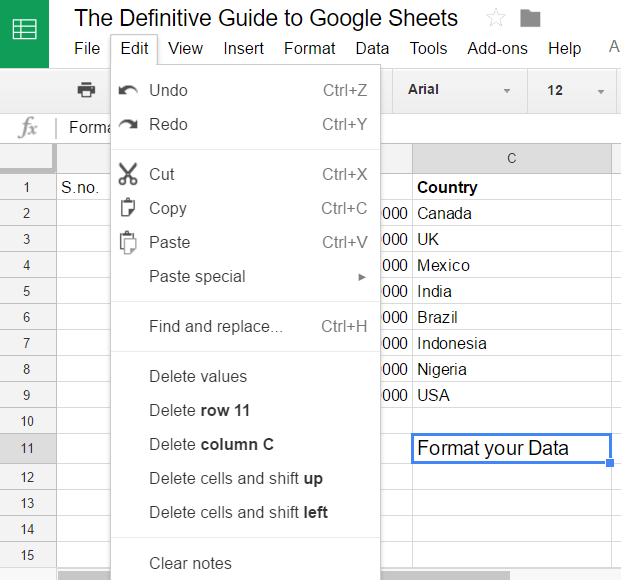Close the open Edit menu tab
621x580 pixels.
tap(134, 49)
